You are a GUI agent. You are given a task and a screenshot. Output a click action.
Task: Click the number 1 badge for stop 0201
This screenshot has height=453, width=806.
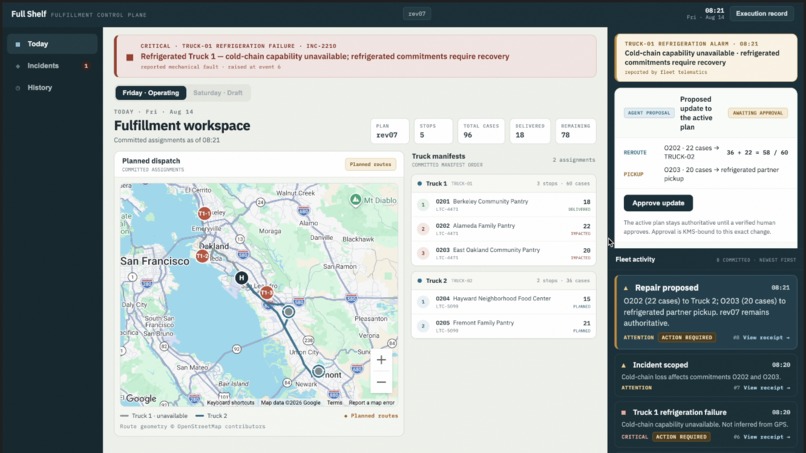tap(423, 205)
